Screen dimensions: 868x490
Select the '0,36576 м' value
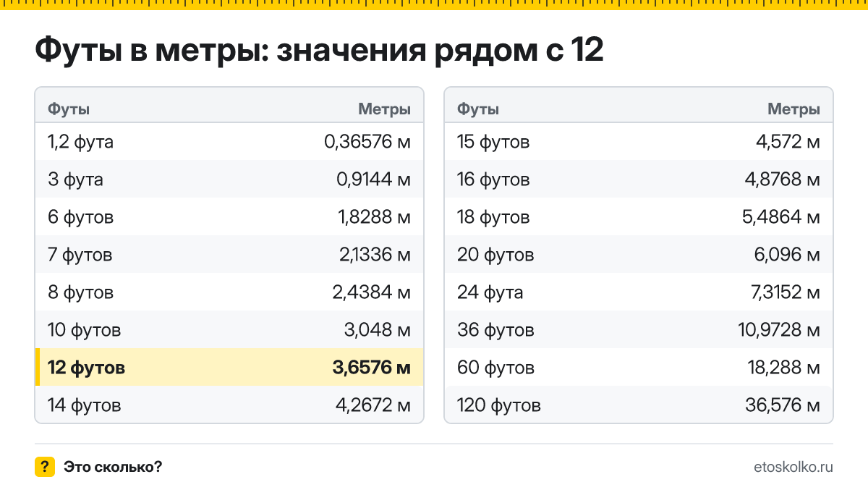coord(367,142)
